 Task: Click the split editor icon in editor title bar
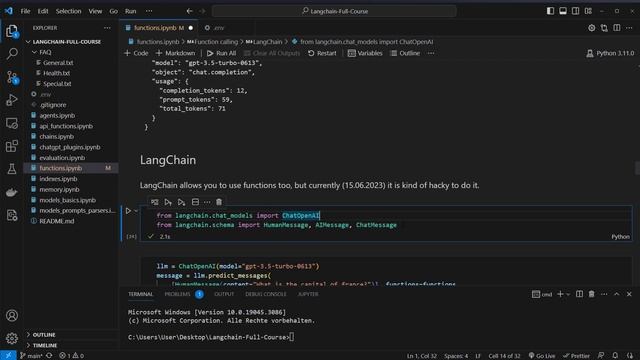[x=617, y=28]
